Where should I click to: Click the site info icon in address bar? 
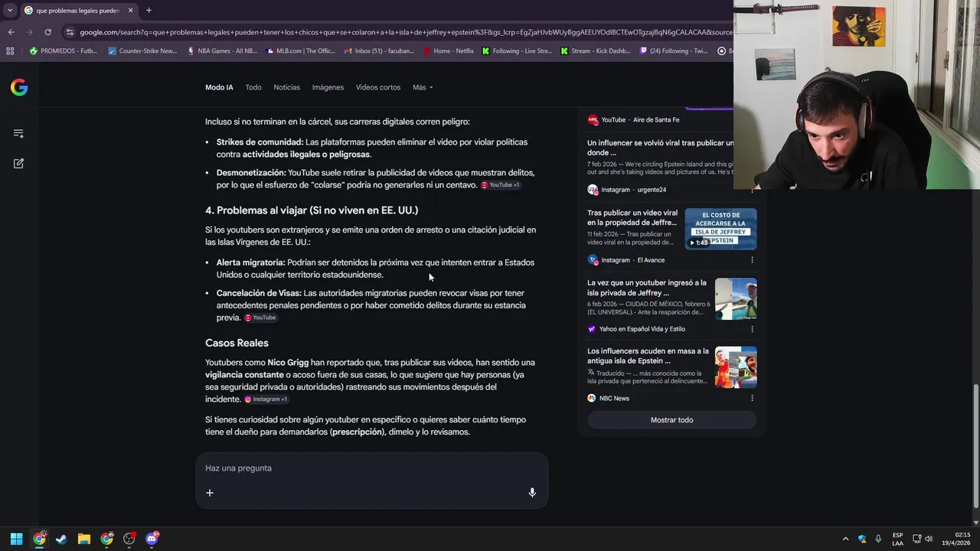(70, 32)
